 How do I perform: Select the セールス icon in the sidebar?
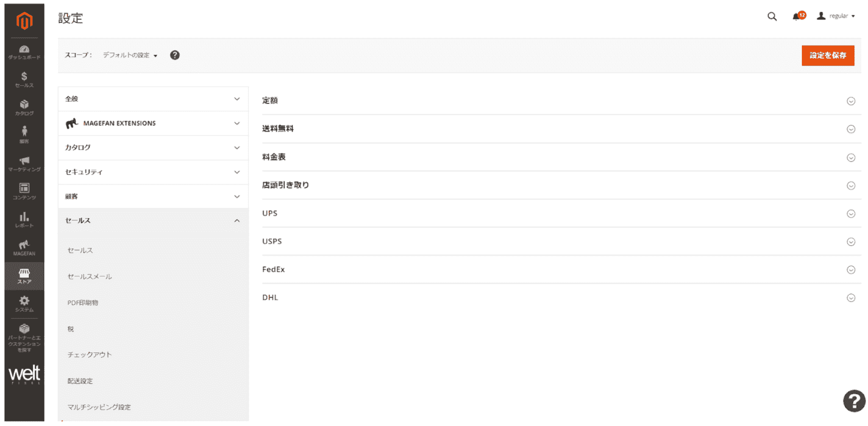click(24, 80)
